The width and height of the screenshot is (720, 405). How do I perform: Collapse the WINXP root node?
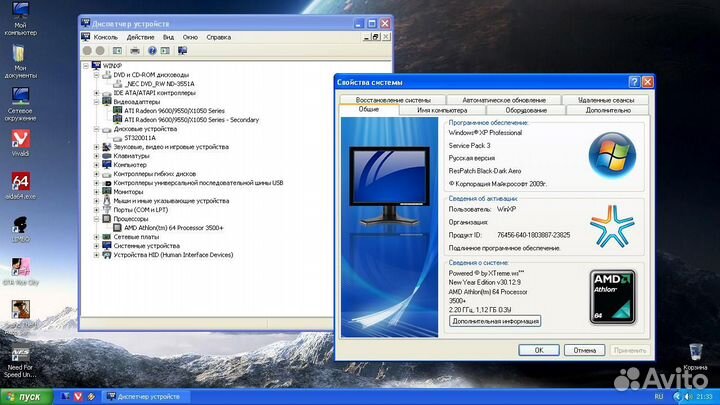point(86,66)
